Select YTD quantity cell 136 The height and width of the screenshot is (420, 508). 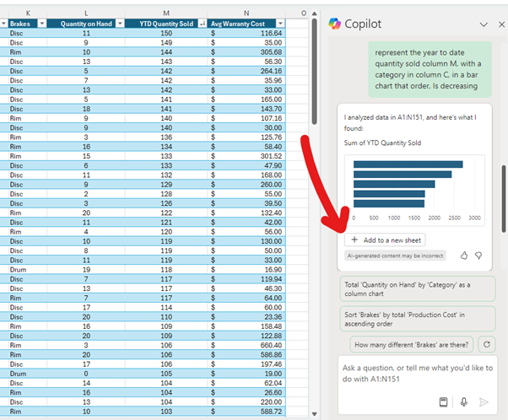point(166,137)
